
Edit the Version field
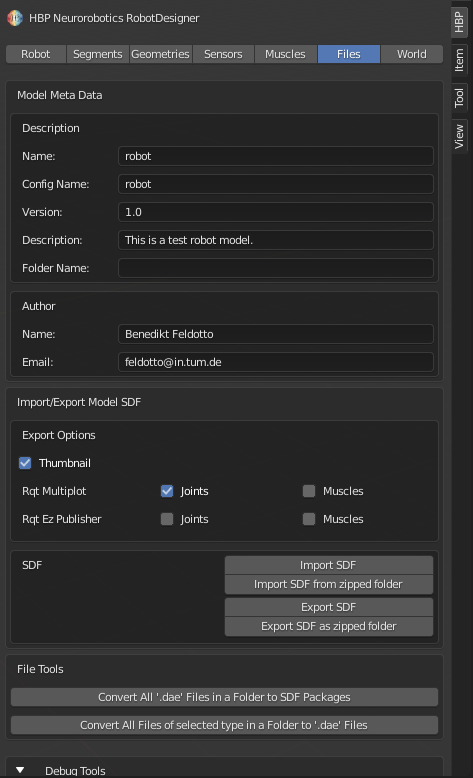click(x=275, y=212)
